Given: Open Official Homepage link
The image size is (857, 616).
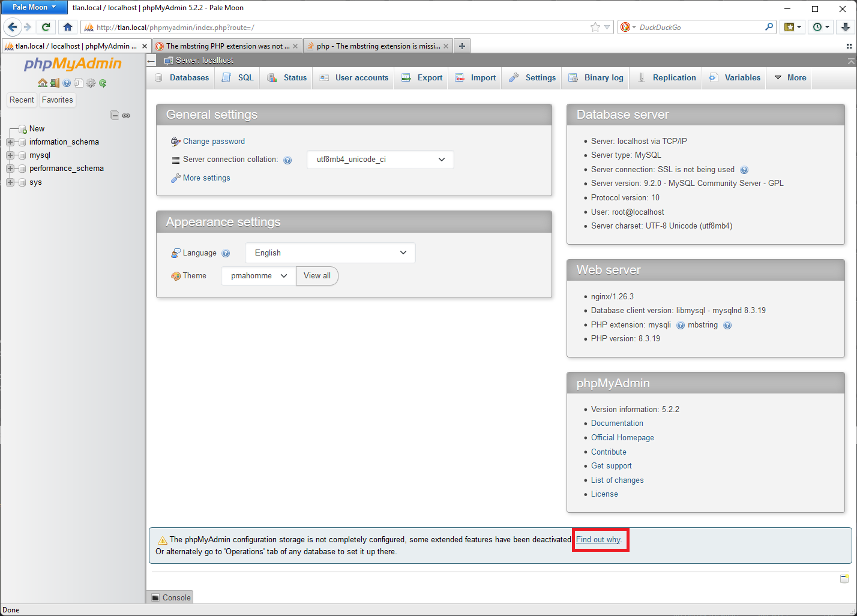Looking at the screenshot, I should pyautogui.click(x=622, y=438).
